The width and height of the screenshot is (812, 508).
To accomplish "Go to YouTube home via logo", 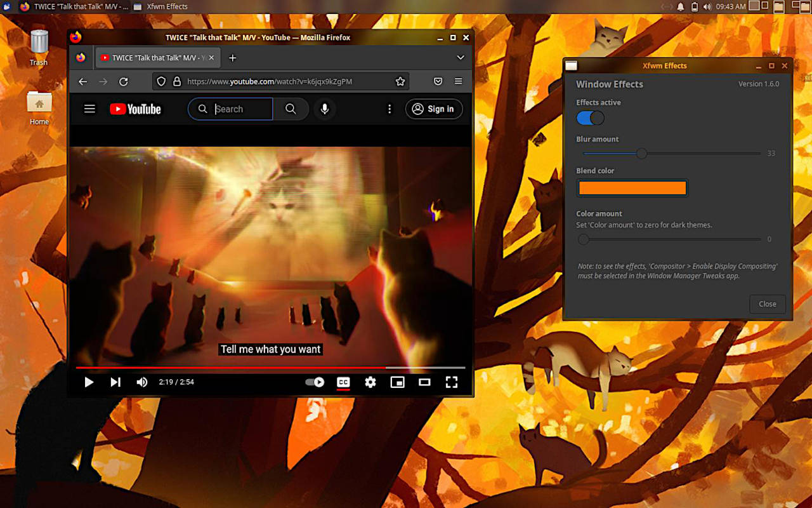I will (x=135, y=109).
